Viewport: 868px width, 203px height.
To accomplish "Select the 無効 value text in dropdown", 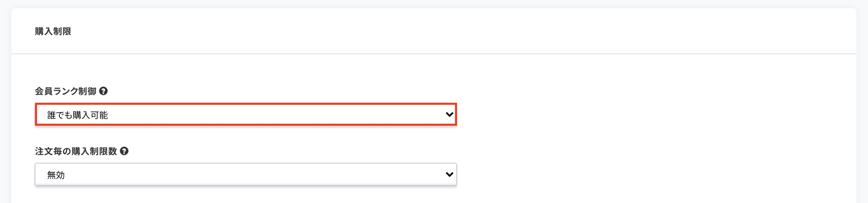I will 56,175.
